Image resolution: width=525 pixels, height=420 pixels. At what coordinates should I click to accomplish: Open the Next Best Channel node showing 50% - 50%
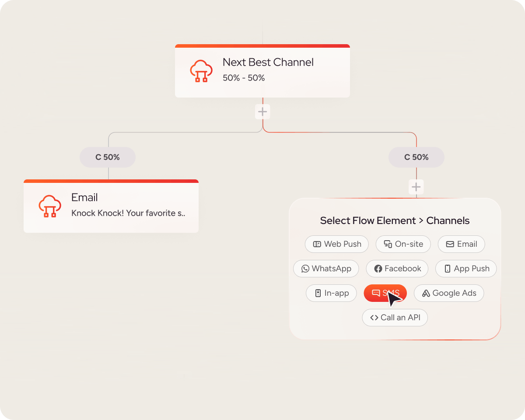pyautogui.click(x=262, y=70)
